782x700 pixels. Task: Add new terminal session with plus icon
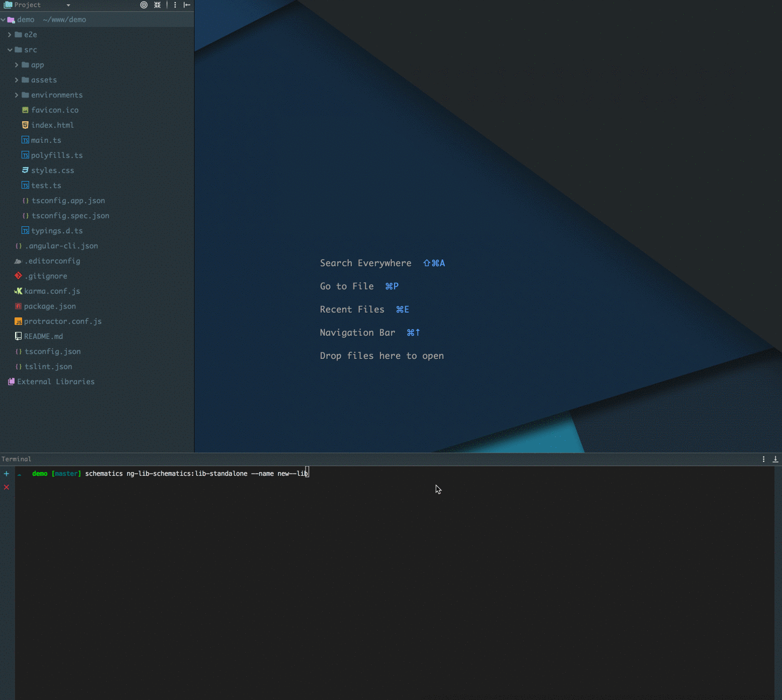6,474
